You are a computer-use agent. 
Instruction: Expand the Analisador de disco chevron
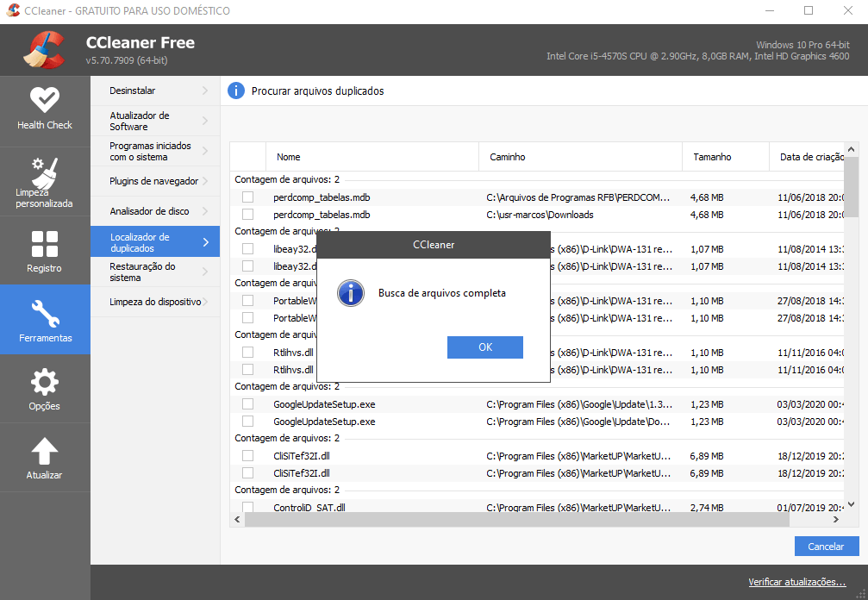pos(205,211)
